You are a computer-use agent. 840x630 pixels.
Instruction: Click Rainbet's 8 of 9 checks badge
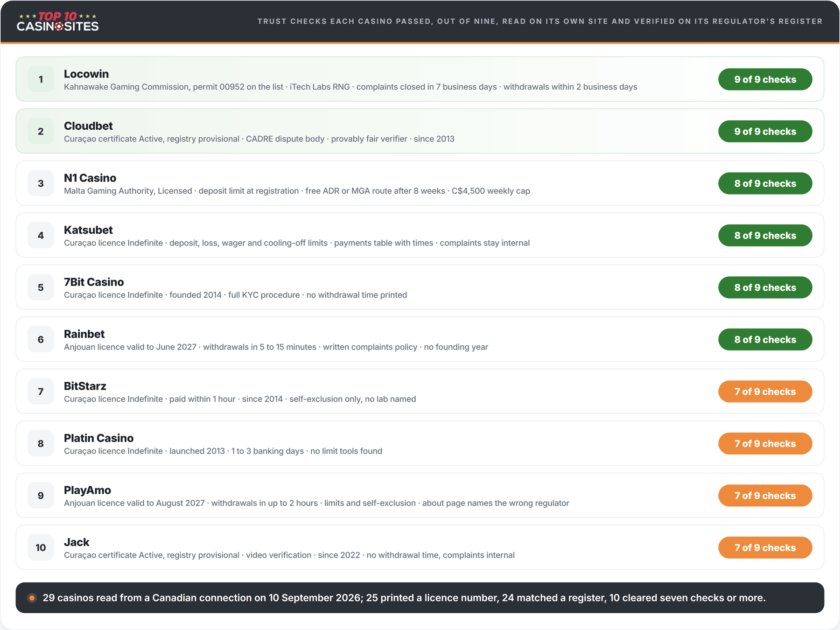[765, 340]
